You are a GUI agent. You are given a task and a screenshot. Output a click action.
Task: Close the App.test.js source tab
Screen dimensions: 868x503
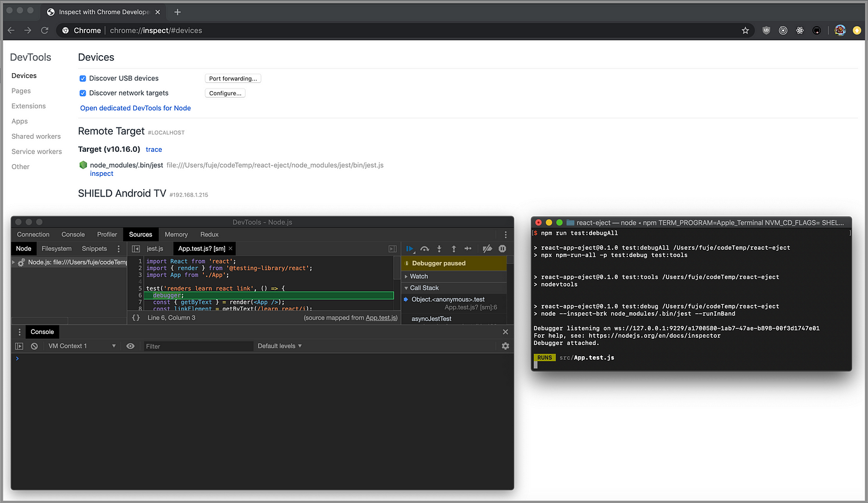tap(229, 249)
